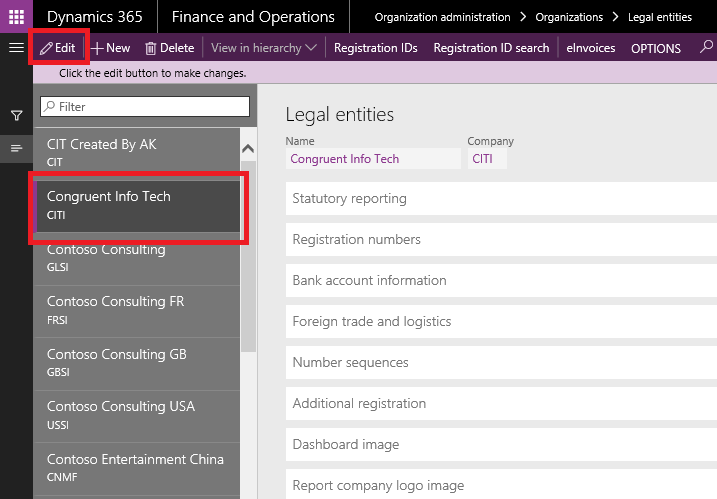Toggle the list view lines icon
Viewport: 717px width, 499px height.
pos(16,148)
